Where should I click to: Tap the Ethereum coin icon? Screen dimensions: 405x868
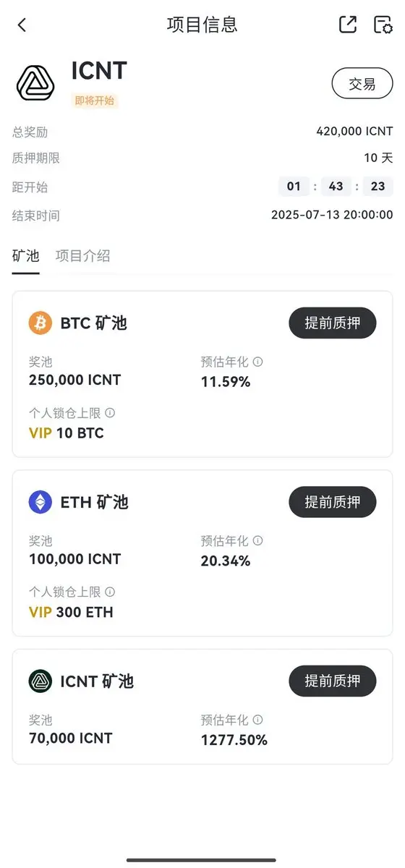(x=40, y=502)
